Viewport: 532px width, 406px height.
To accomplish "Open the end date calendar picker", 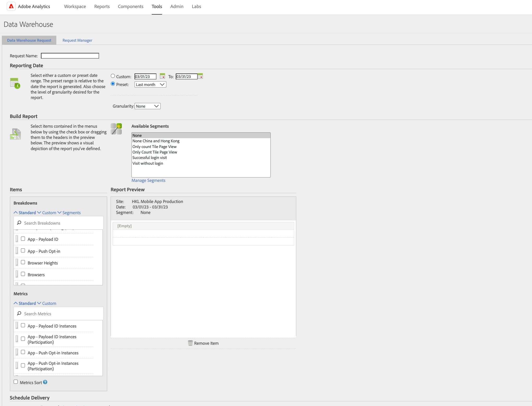I will coord(200,76).
